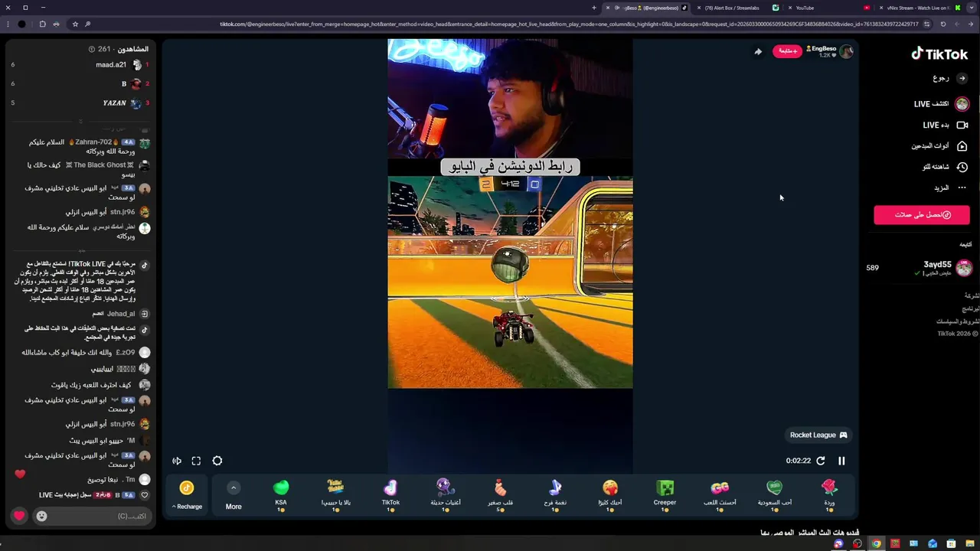Click The Black Ghost chat message

[x=89, y=169]
